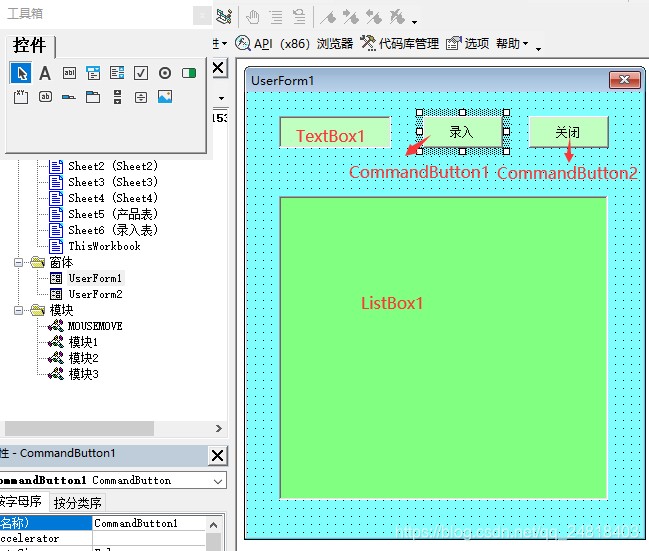Collapse the 窗体 folder node
The image size is (649, 551).
(x=18, y=262)
